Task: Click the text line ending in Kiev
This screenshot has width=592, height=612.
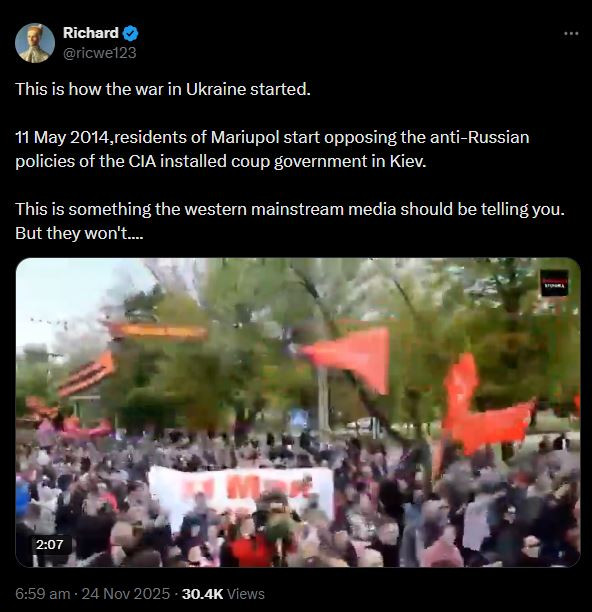Action: 221,161
